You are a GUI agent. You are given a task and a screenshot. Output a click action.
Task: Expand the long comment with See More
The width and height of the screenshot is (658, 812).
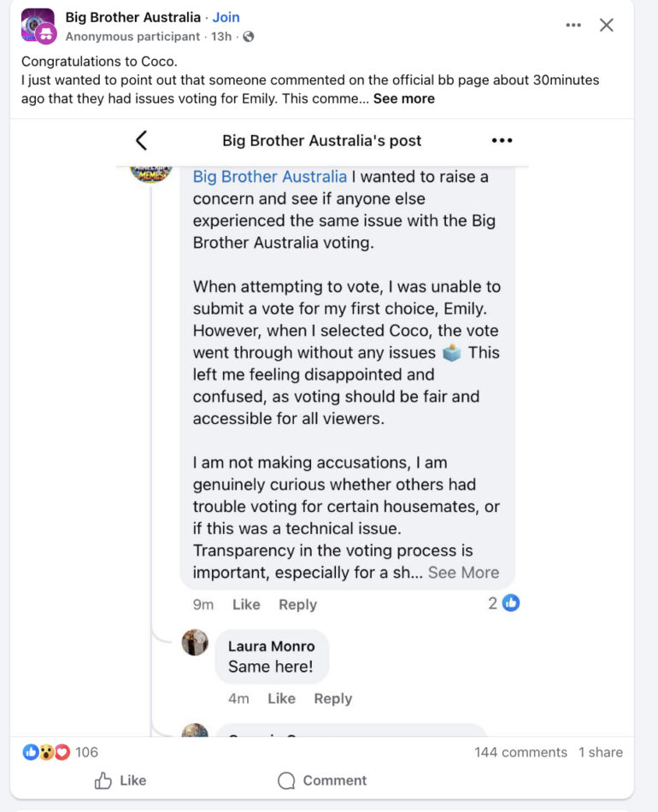[x=463, y=573]
